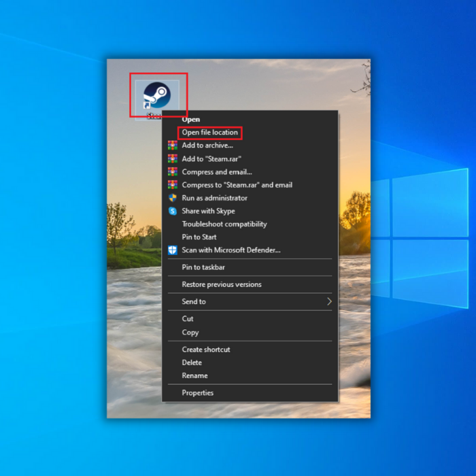Click the Steam desktop shortcut icon
Screen dimensions: 476x476
pyautogui.click(x=156, y=95)
